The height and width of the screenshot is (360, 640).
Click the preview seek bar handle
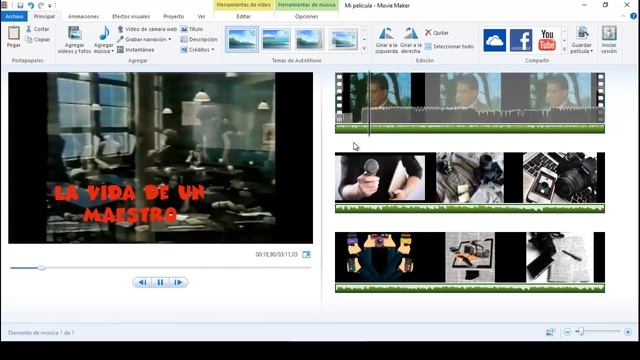click(42, 268)
